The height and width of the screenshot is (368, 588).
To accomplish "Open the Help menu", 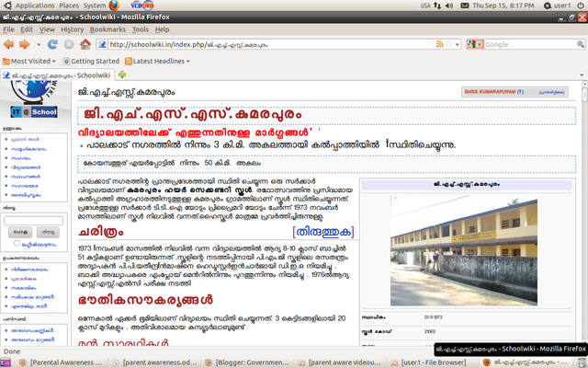I will 162,29.
